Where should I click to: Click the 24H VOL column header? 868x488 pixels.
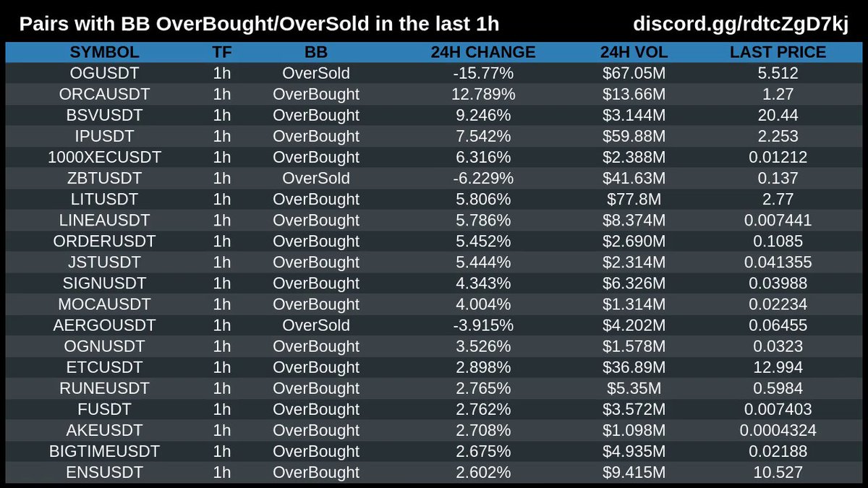pyautogui.click(x=633, y=53)
